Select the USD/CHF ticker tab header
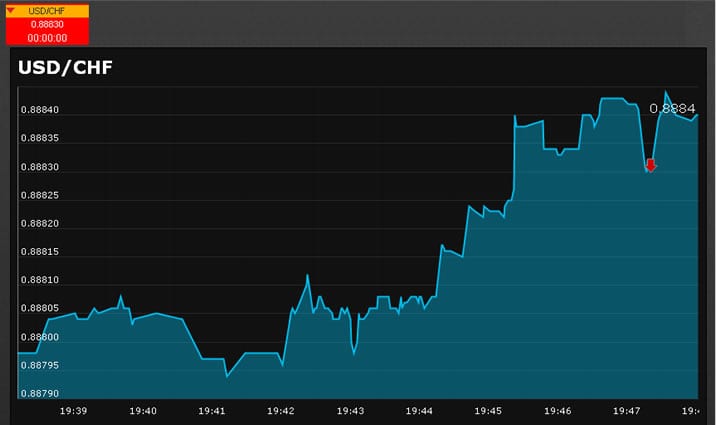This screenshot has width=716, height=425. click(47, 11)
